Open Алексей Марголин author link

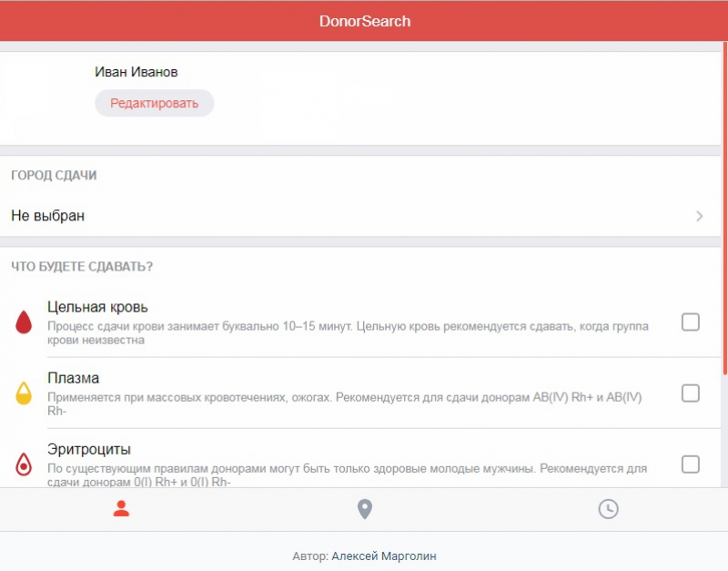389,556
